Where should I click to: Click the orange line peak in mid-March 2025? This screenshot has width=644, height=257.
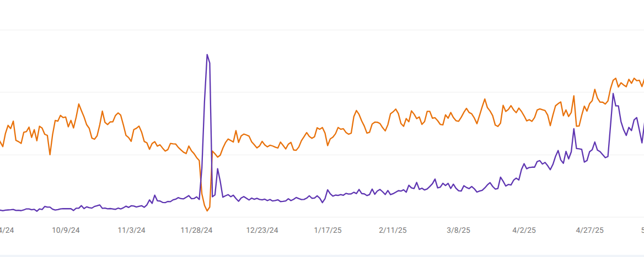pos(485,99)
